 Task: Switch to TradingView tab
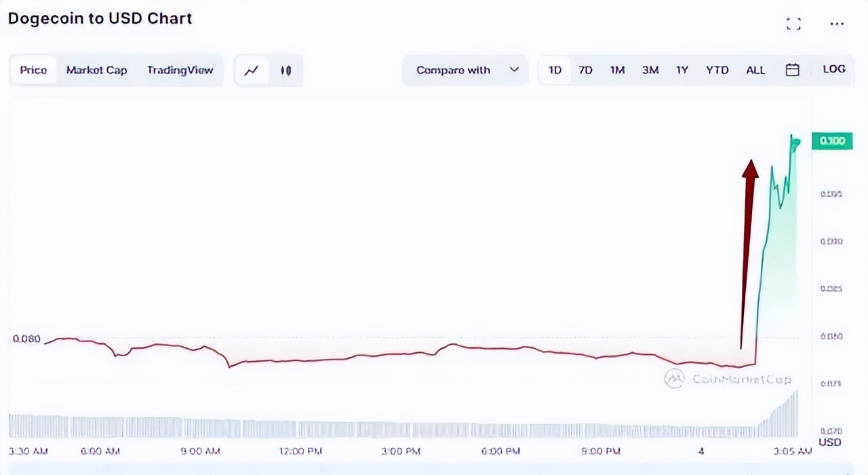pyautogui.click(x=180, y=70)
